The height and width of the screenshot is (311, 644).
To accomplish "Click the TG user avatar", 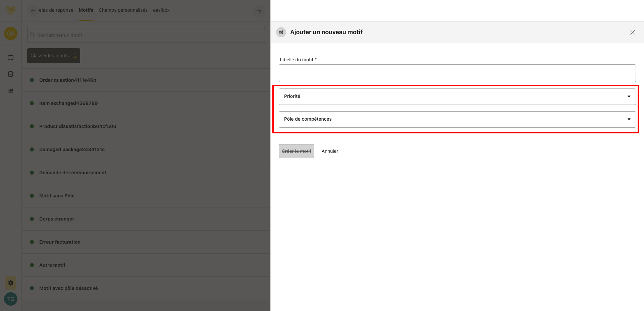I will tap(11, 299).
